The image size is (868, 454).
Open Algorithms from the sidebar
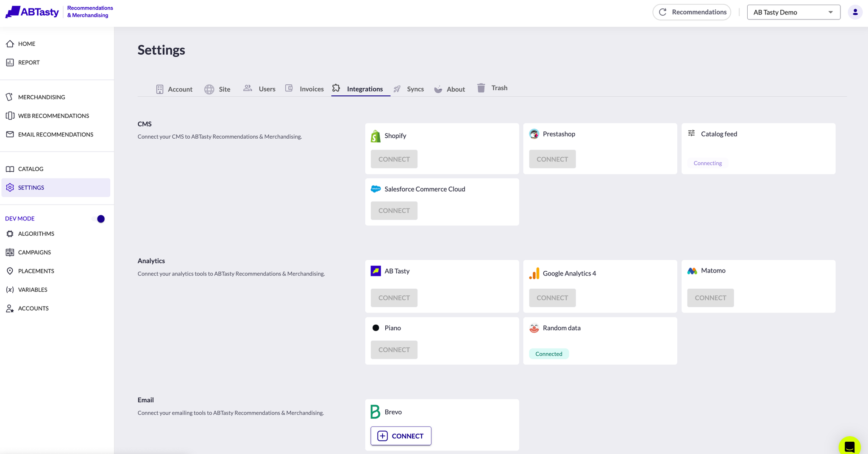pos(36,234)
